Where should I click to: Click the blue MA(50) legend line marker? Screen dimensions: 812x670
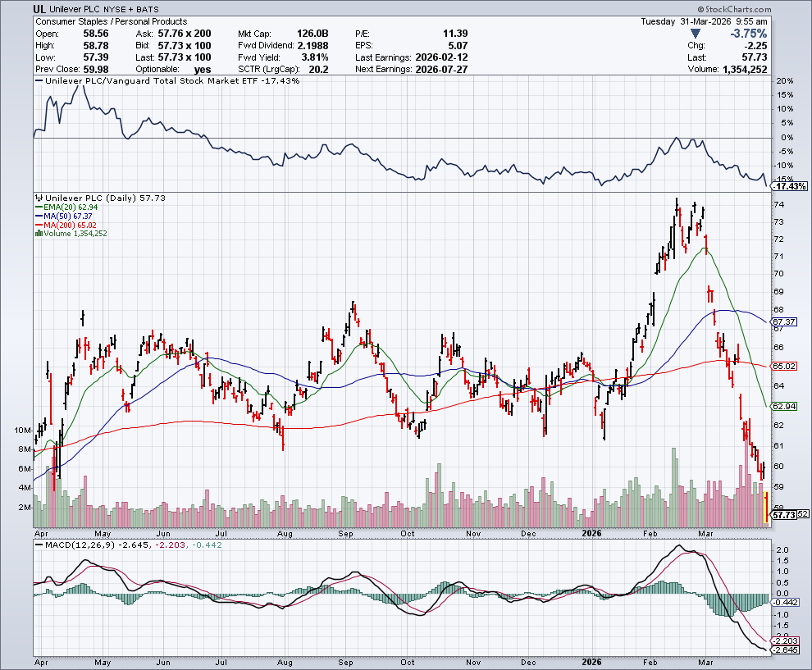click(37, 216)
